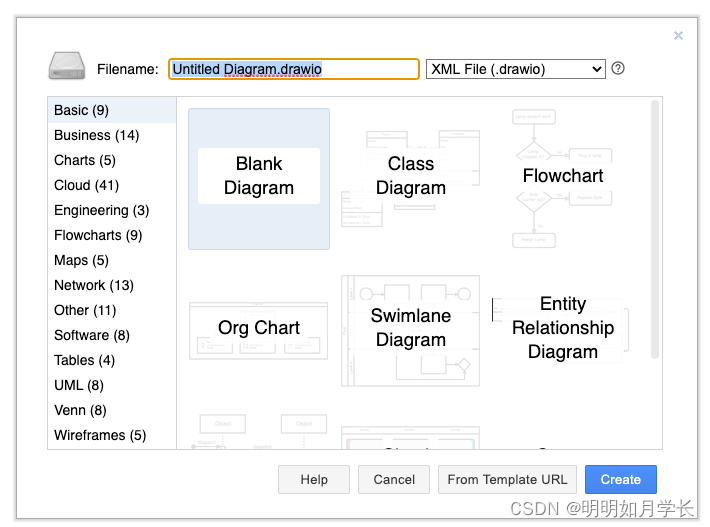This screenshot has width=710, height=527.
Task: Select the Org Chart template
Action: tap(259, 329)
